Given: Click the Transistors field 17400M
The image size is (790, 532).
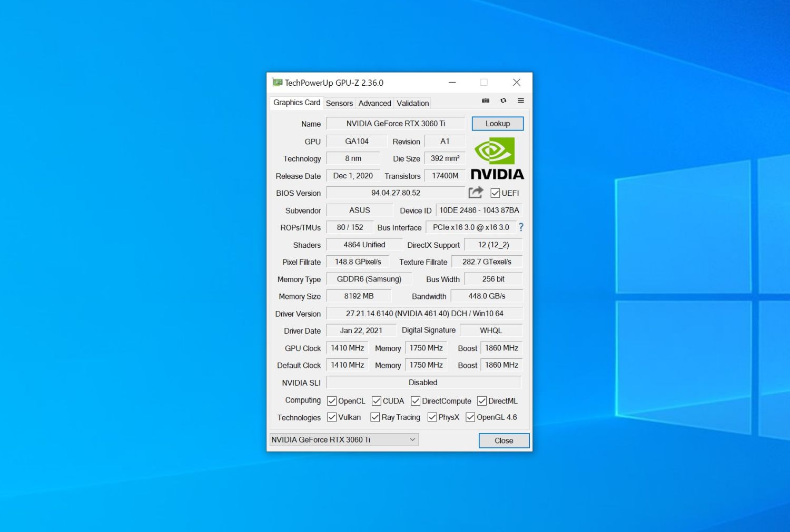Looking at the screenshot, I should pyautogui.click(x=445, y=176).
